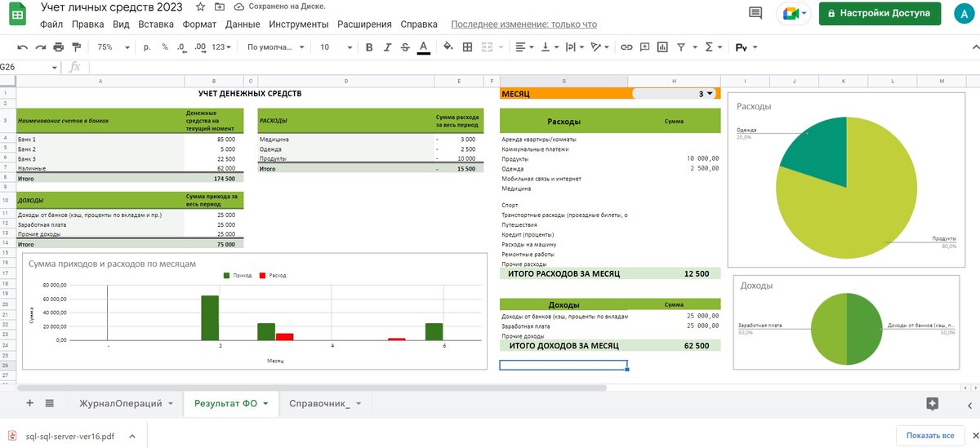Open the Формат menu

(x=199, y=24)
